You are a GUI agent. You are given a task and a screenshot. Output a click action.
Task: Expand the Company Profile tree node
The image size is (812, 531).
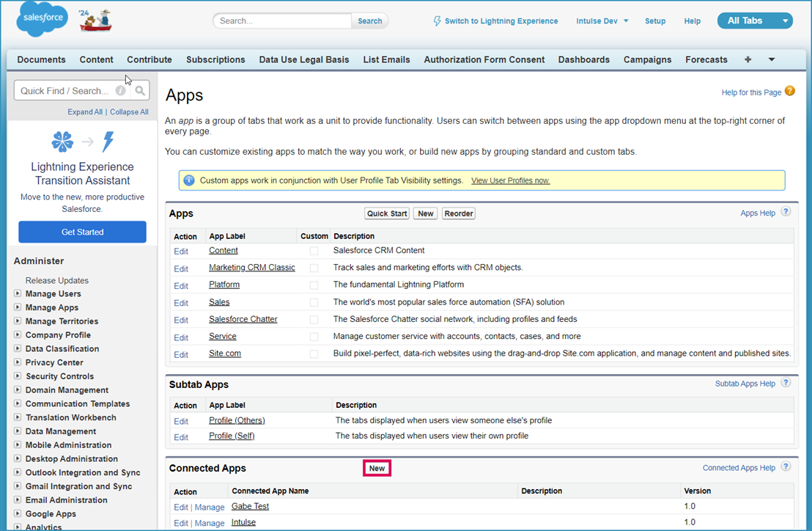(x=18, y=334)
